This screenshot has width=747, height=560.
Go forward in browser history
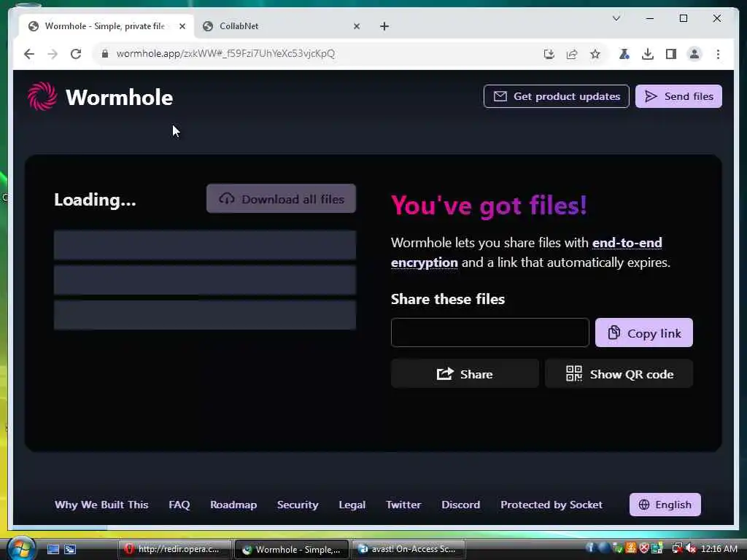53,54
